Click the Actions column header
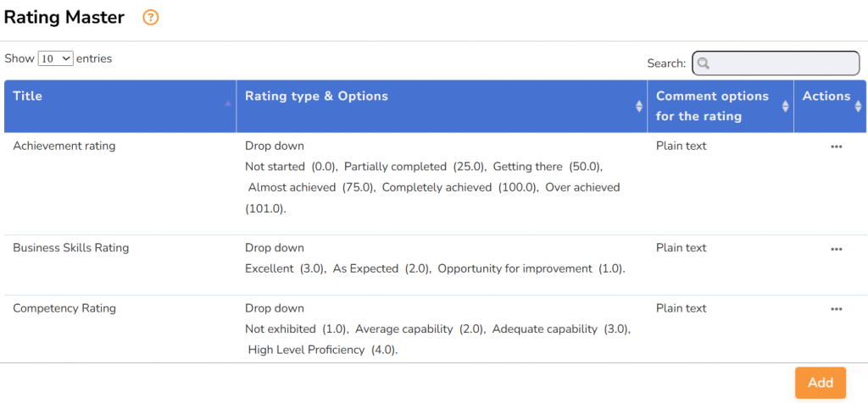868x403 pixels. pos(826,97)
